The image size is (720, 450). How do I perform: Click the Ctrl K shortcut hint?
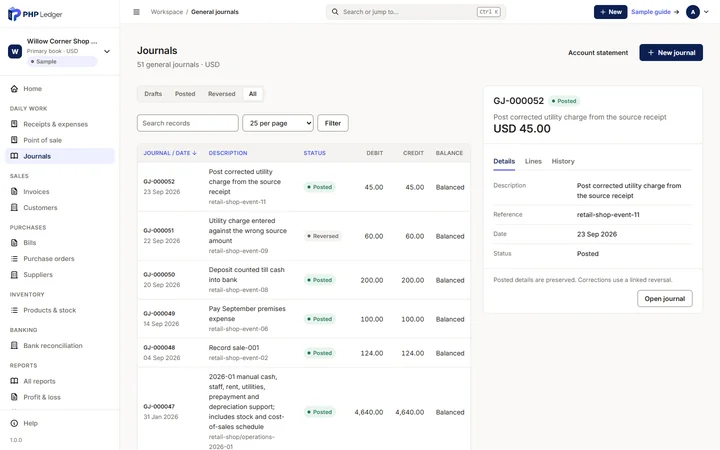click(x=489, y=12)
